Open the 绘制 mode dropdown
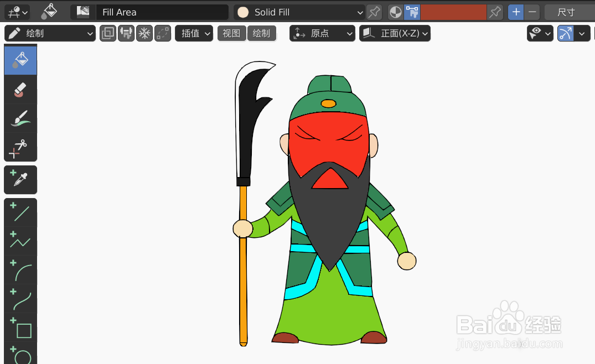The image size is (595, 364). coord(50,33)
